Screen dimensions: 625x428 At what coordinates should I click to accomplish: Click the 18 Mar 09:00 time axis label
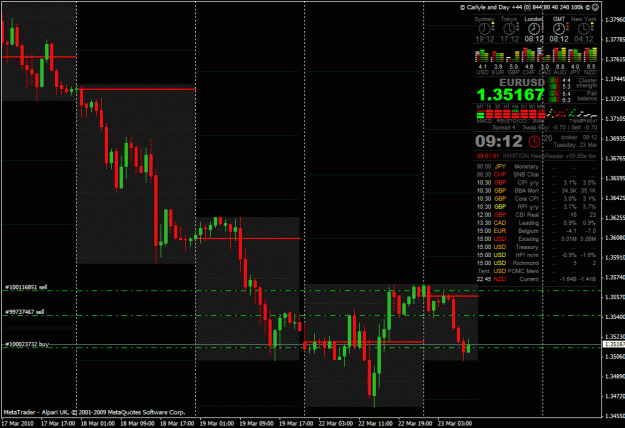(x=137, y=423)
